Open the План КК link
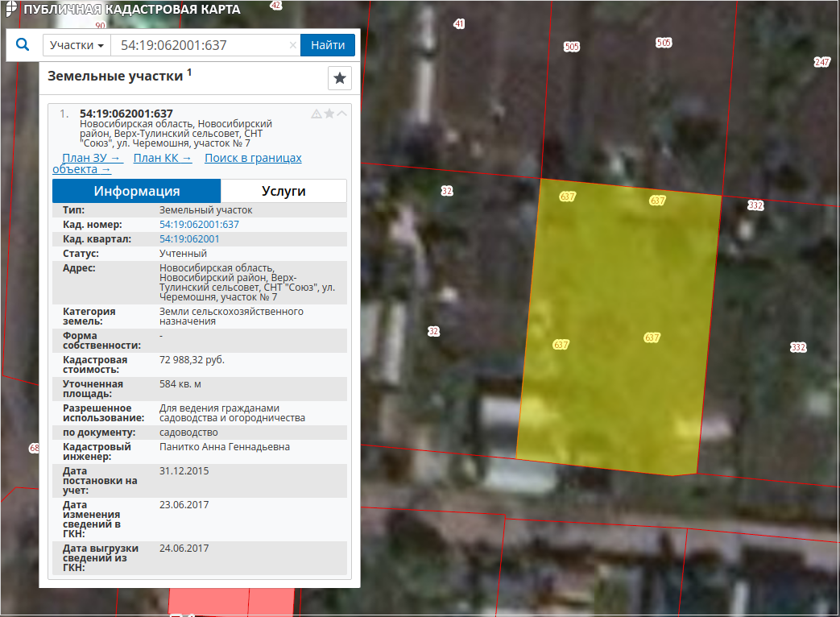 coord(163,158)
